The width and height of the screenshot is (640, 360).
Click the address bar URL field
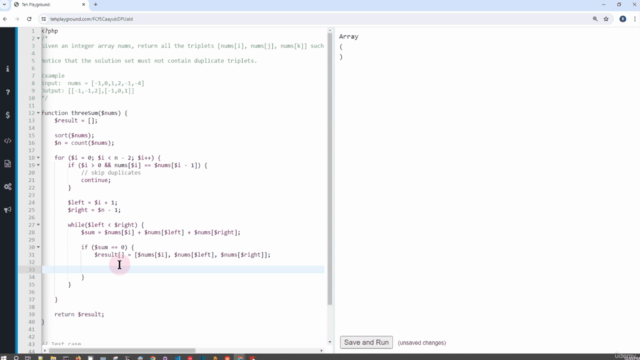coord(318,19)
